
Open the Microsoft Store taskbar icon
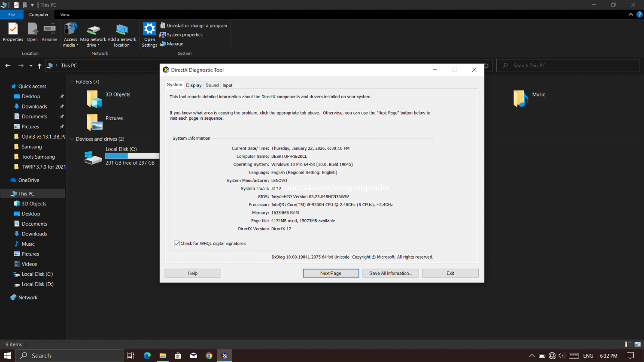click(x=178, y=356)
